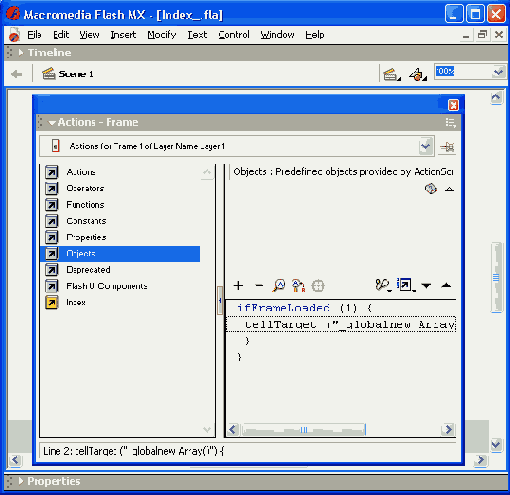Click the Edit Scene clapperboard icon

391,74
